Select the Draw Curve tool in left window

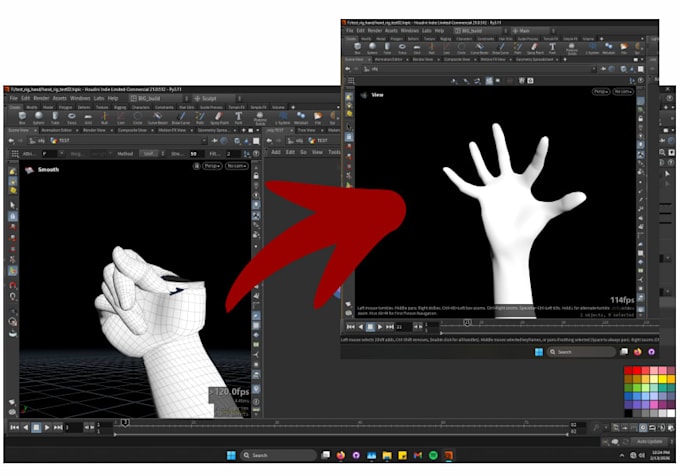[181, 117]
